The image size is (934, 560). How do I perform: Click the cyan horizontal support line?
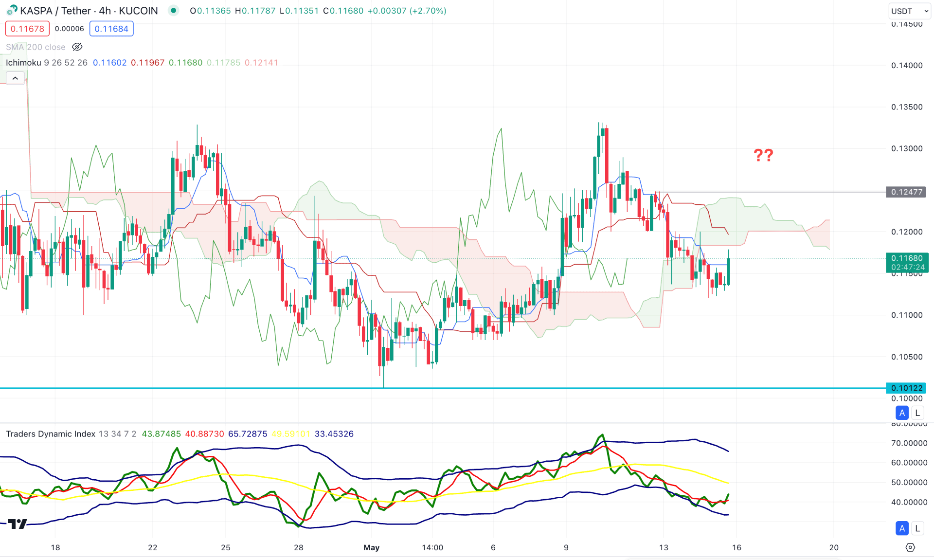tap(443, 388)
